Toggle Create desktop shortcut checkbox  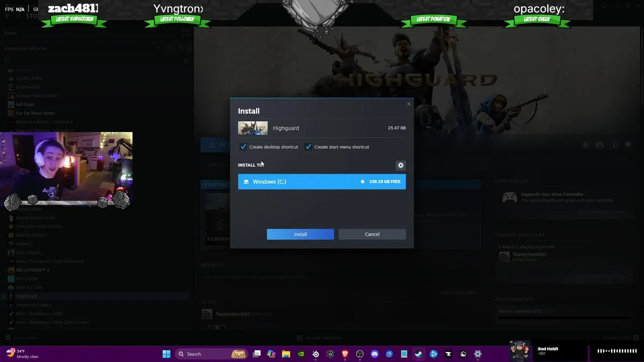tap(244, 147)
